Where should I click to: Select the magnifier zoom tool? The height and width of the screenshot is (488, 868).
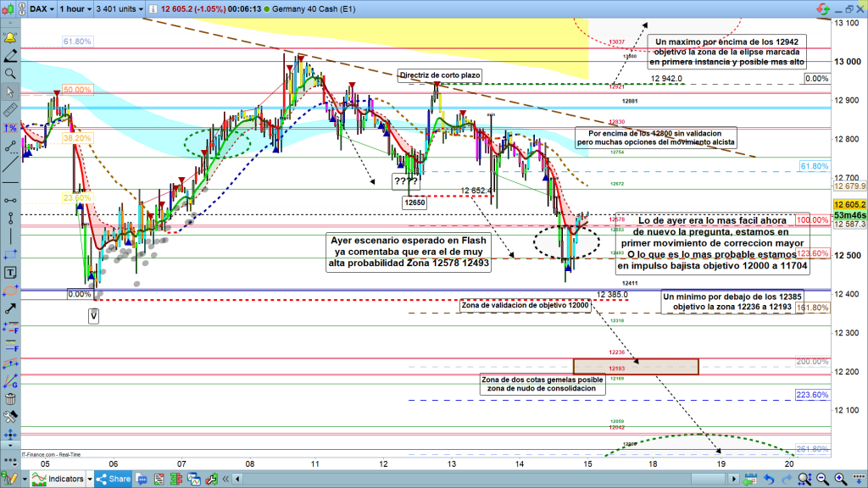click(10, 74)
